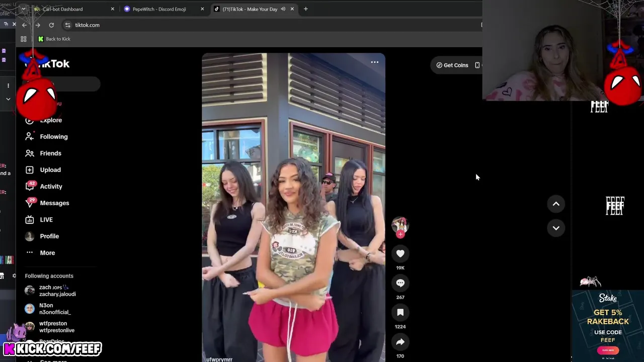Screen dimensions: 644x362
Task: View site information icon in address bar
Action: point(67,25)
